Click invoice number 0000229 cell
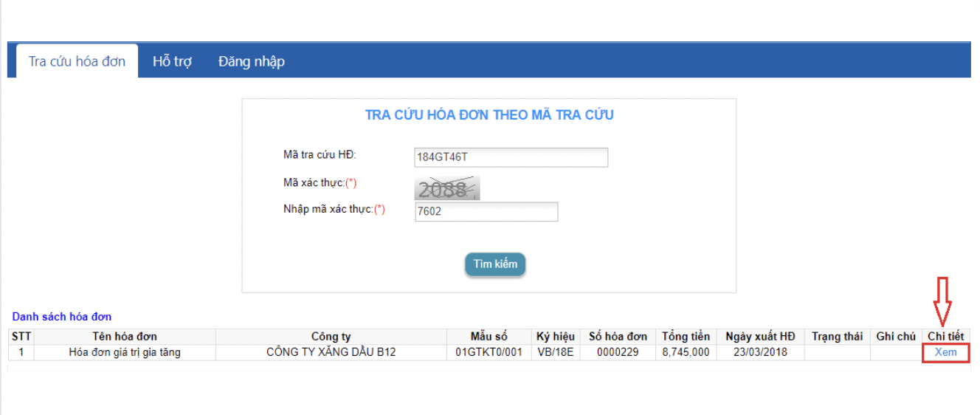The width and height of the screenshot is (980, 415). pyautogui.click(x=617, y=352)
